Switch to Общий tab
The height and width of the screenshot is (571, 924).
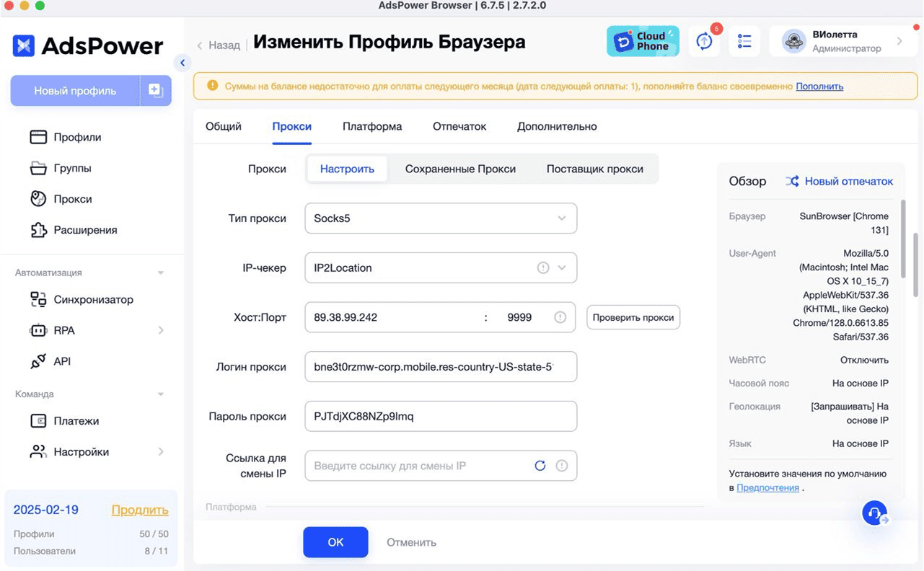(224, 126)
